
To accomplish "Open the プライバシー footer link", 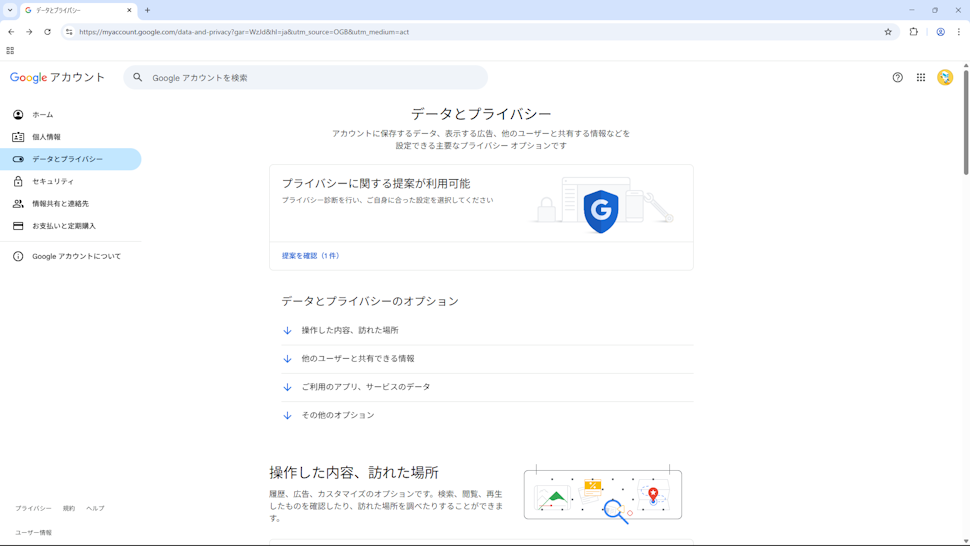I will tap(33, 508).
